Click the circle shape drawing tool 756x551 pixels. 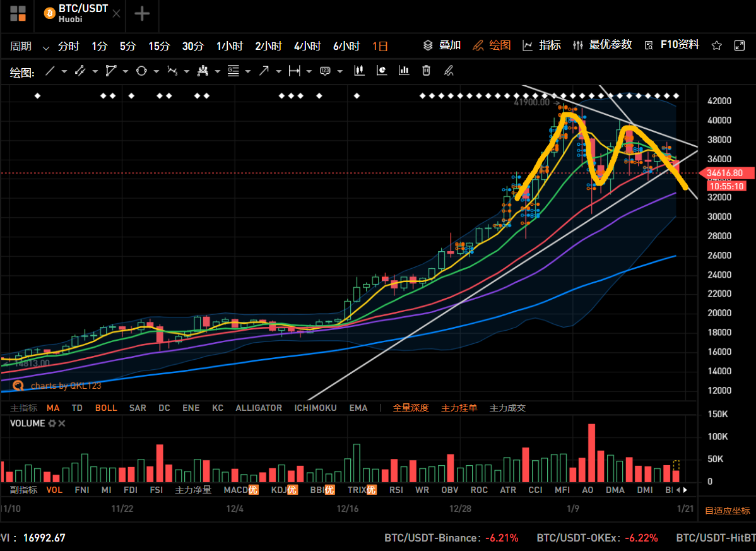point(141,71)
